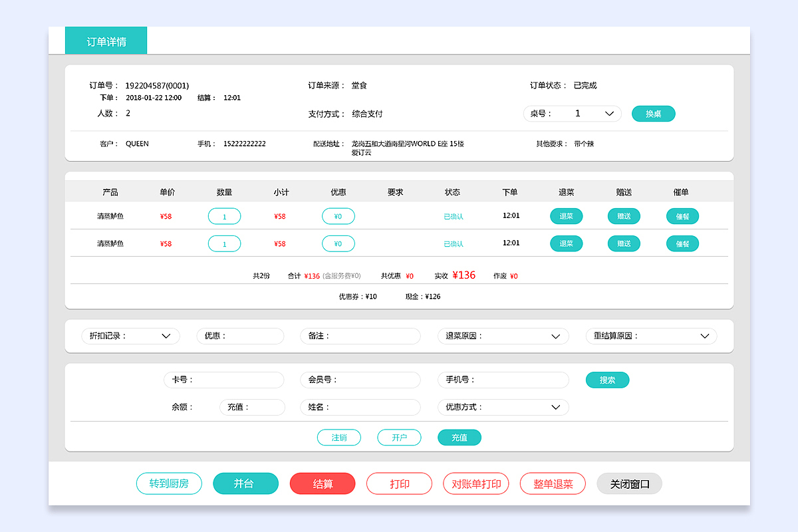Click 赠送 on the second dish row
The image size is (798, 532).
624,243
